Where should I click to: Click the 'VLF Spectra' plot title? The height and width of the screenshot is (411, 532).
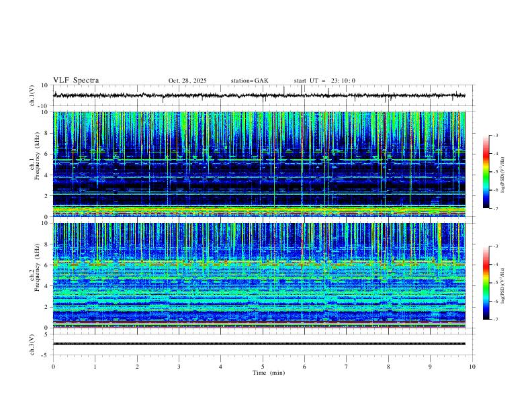[76, 81]
